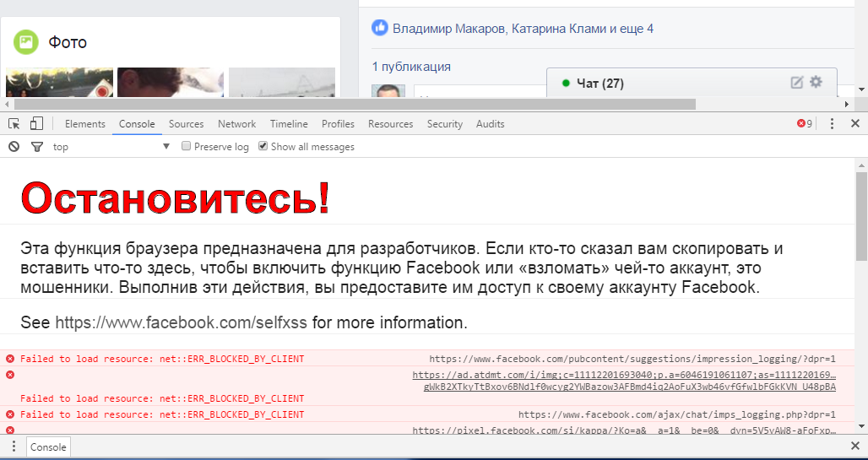
Task: Click console scrollbar down arrow
Action: coord(861,426)
